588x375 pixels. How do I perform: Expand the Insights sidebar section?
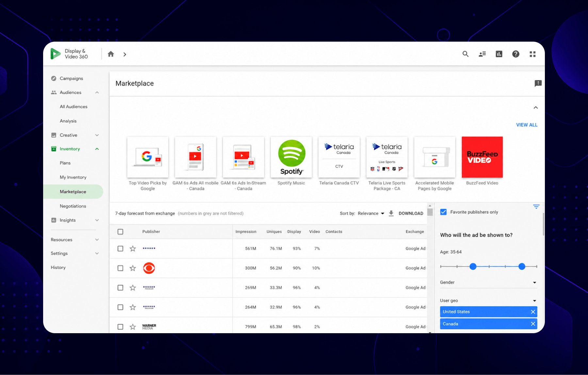(97, 220)
